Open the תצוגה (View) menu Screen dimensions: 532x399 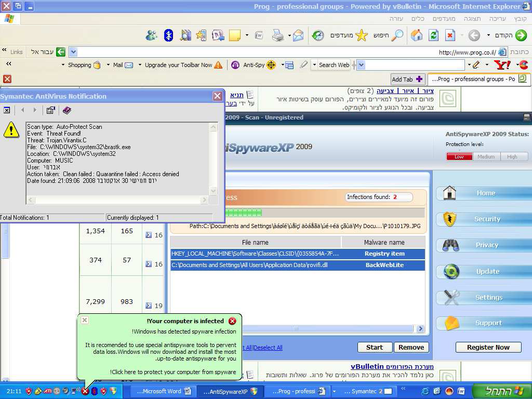click(472, 19)
